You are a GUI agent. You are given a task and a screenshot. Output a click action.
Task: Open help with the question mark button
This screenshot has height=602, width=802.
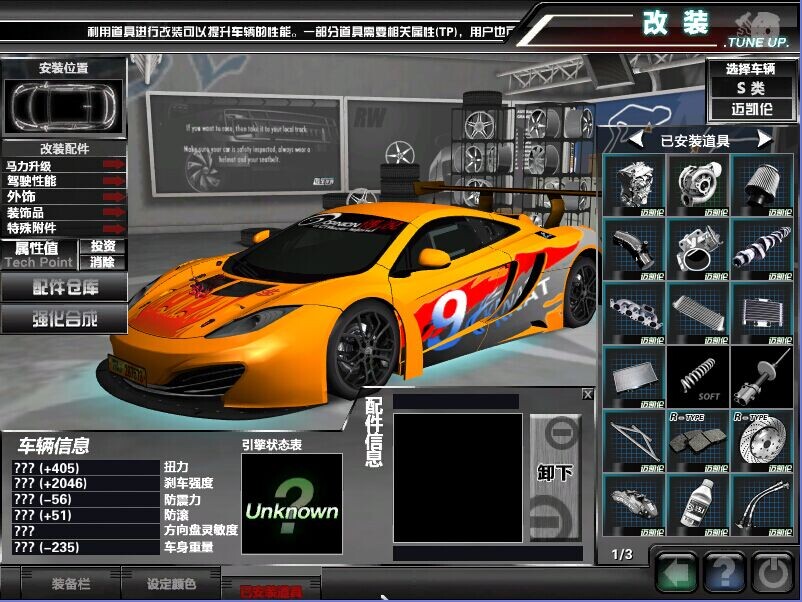(x=725, y=574)
